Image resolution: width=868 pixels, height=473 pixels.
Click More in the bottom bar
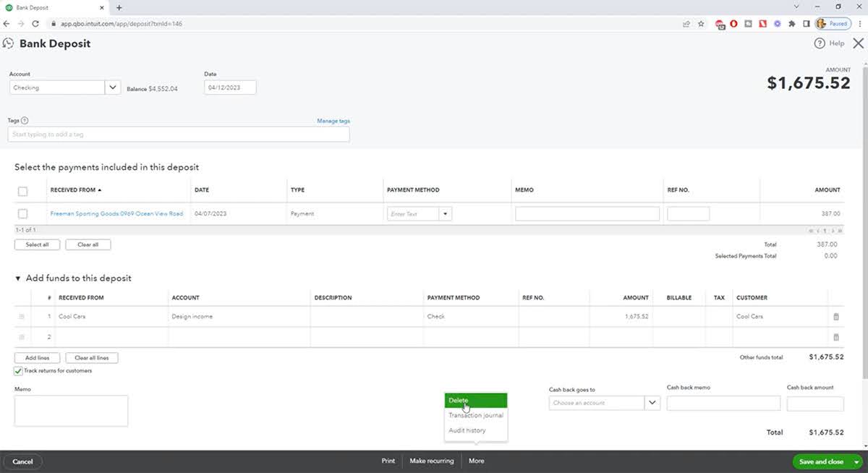point(476,461)
